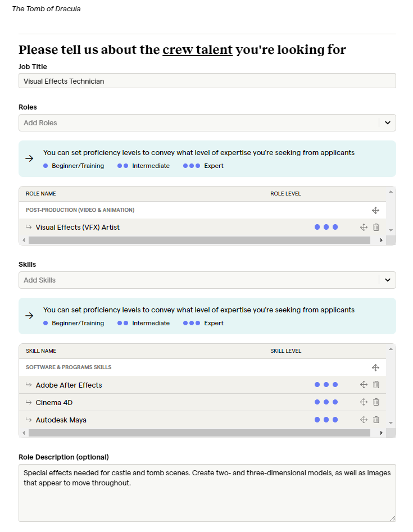Click roles table scroll-left arrow

pyautogui.click(x=24, y=240)
